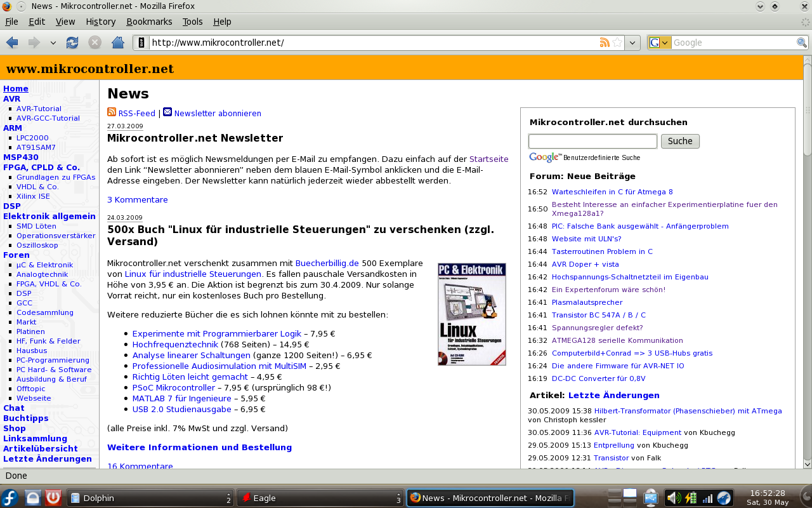Screen dimensions: 812x508
Task: Go back with the Back arrow
Action: 12,43
